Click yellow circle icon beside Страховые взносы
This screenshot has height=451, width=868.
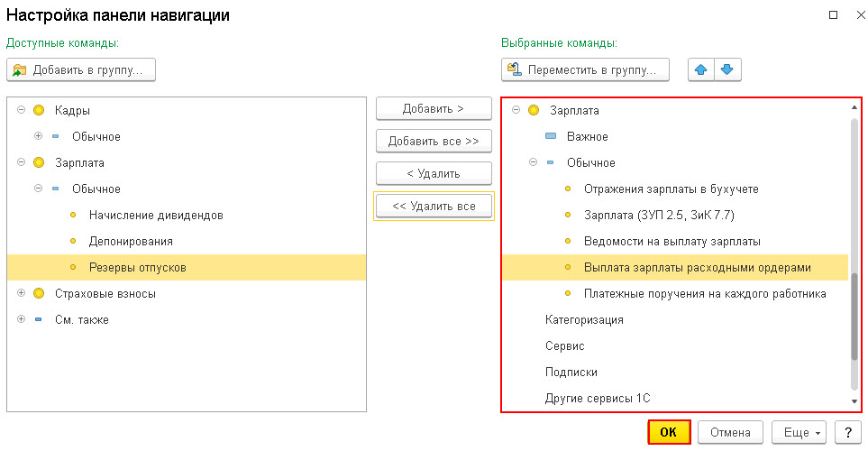click(x=39, y=293)
